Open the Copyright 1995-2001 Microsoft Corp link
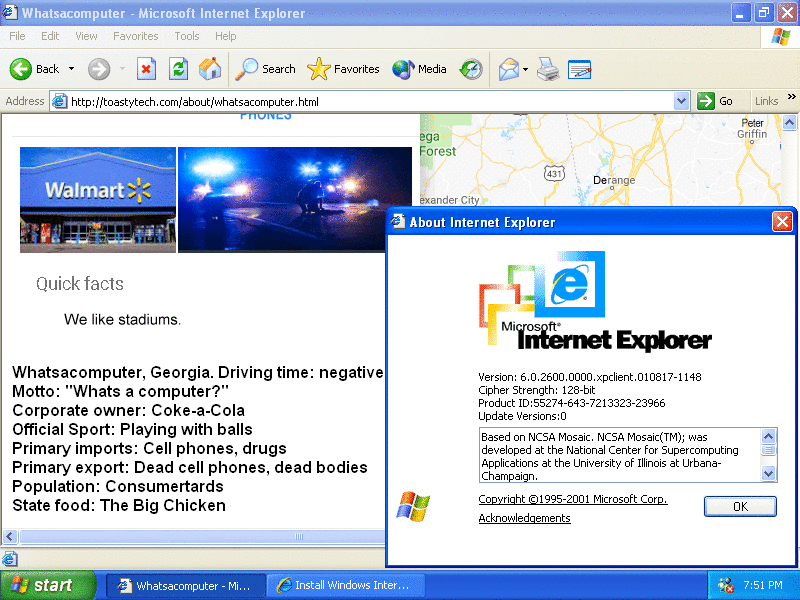The image size is (800, 600). point(572,499)
